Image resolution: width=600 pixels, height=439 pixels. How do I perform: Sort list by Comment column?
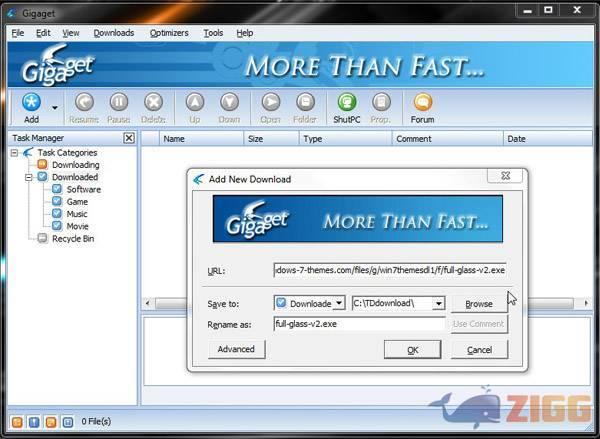[x=447, y=139]
